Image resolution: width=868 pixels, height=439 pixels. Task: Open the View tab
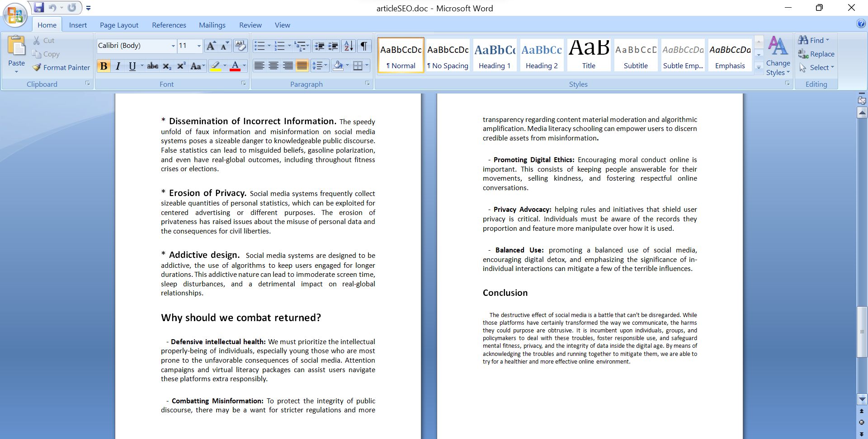(x=283, y=25)
